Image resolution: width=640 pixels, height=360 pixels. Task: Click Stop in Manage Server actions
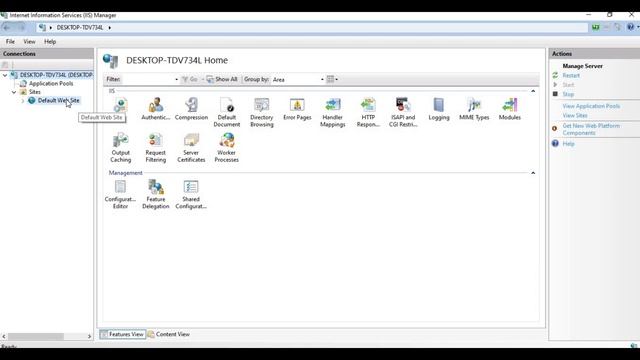pyautogui.click(x=568, y=94)
